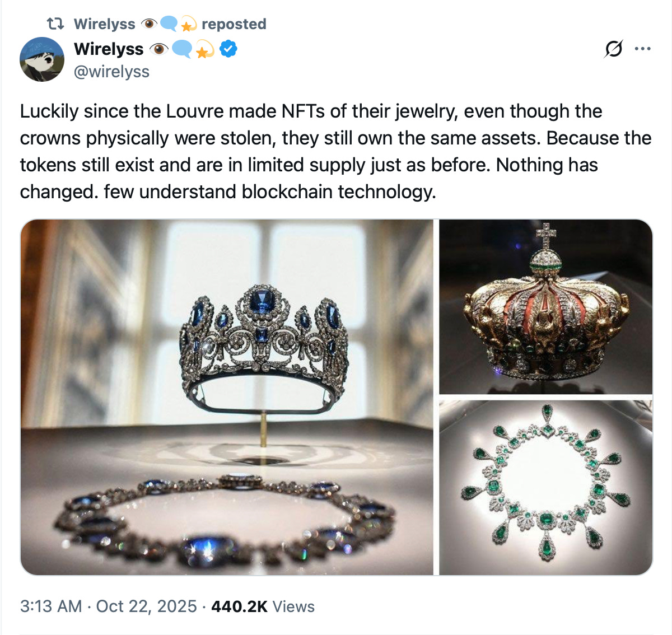Open the @wirelyss handle link
Screen dimensions: 672x635
coord(111,71)
